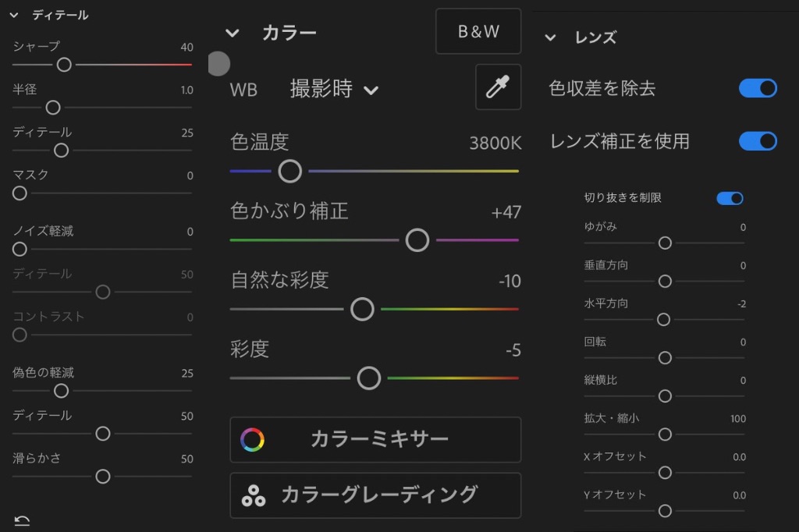Open カラーグレーディング settings

click(375, 495)
